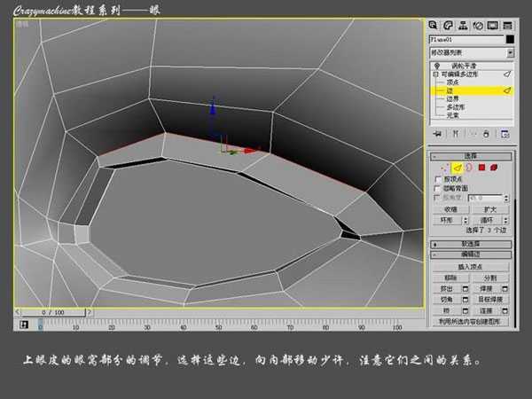Select the highlighted 边 sub-object level
Screen dimensions: 532x399
[x=472, y=90]
